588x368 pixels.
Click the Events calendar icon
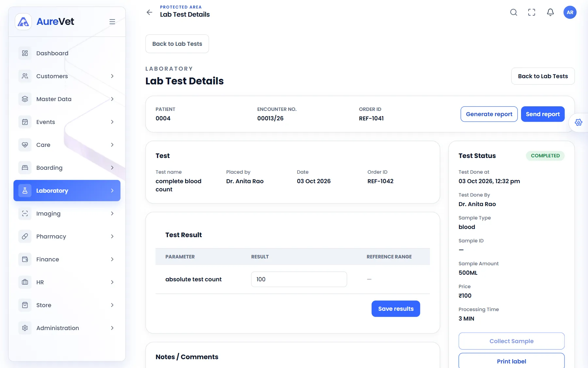tap(25, 122)
